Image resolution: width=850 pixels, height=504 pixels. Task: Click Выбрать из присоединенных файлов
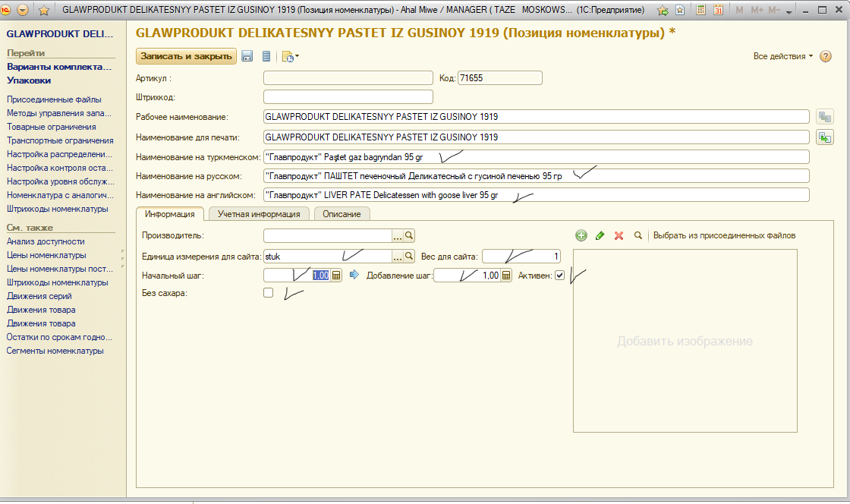pyautogui.click(x=724, y=236)
